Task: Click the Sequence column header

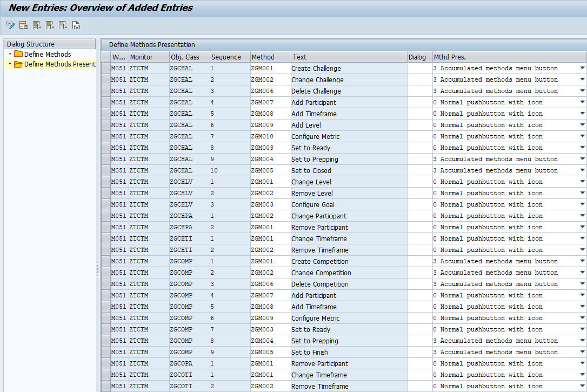Action: [x=226, y=57]
